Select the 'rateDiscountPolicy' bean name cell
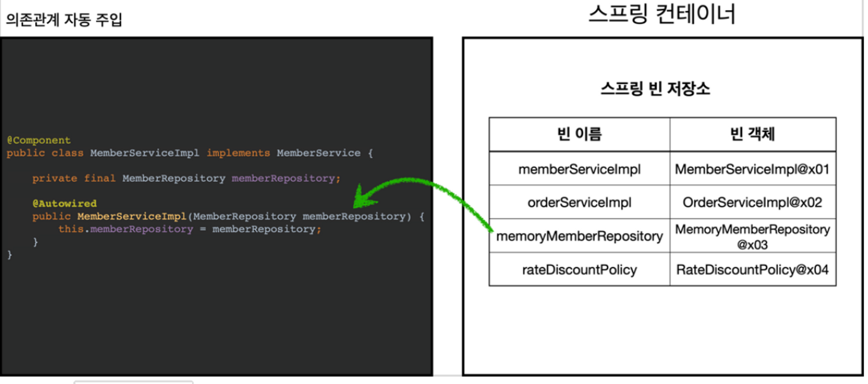Image resolution: width=868 pixels, height=384 pixels. click(579, 269)
